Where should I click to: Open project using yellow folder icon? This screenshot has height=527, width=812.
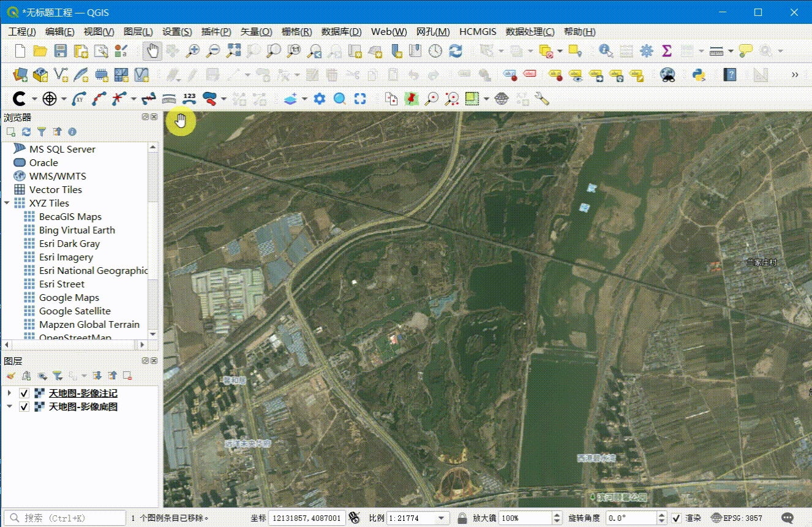40,51
